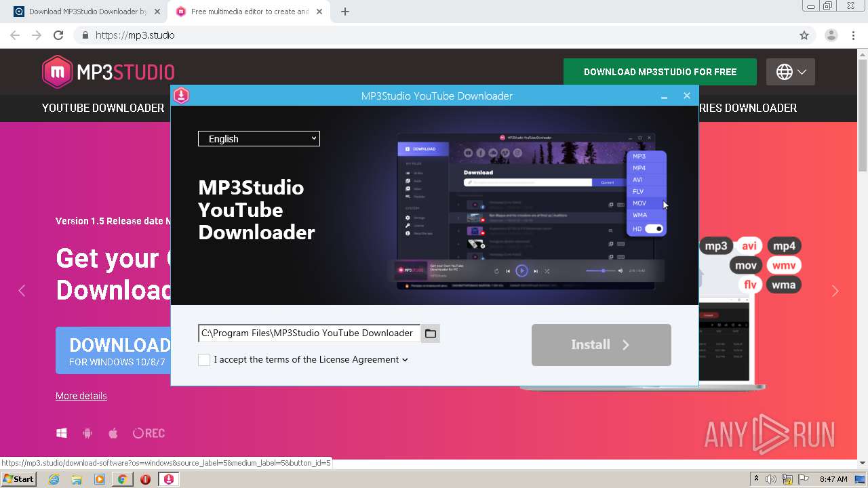Screen dimensions: 868x488
Task: Click the wmv format badge
Action: tap(784, 265)
